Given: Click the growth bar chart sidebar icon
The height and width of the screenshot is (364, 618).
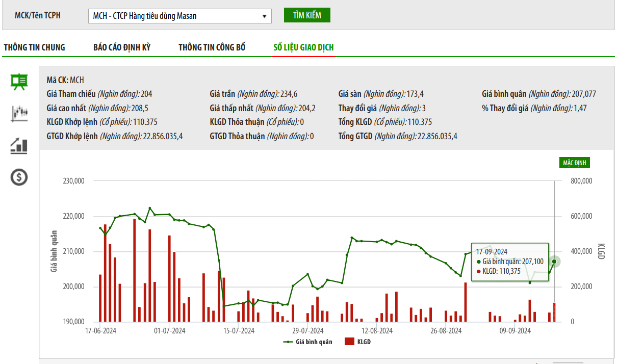Looking at the screenshot, I should (x=19, y=146).
